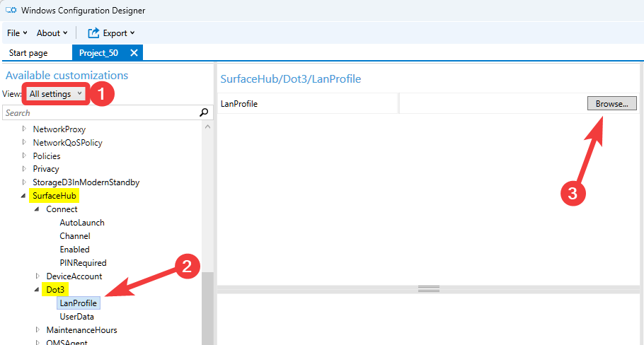Click the horizontal pane splitter grip
644x345 pixels.
pyautogui.click(x=429, y=289)
